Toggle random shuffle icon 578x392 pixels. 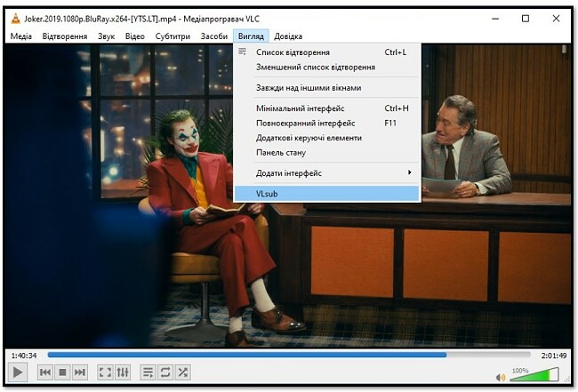click(183, 372)
